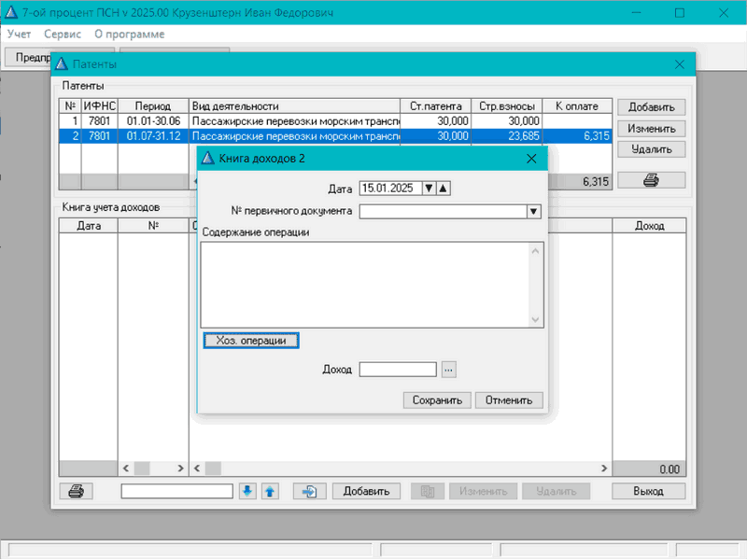The height and width of the screenshot is (560, 747).
Task: Click the ellipsis button next to Доход
Action: click(x=448, y=370)
